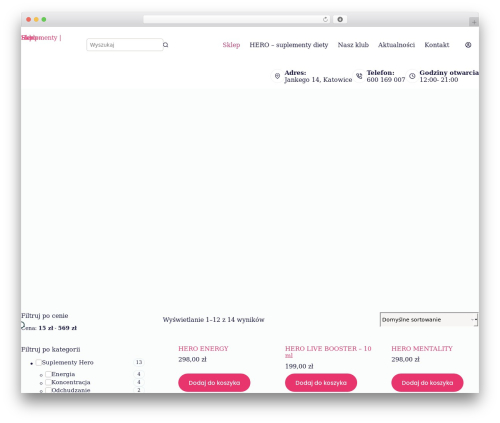Click the search magnifier icon

pos(166,45)
